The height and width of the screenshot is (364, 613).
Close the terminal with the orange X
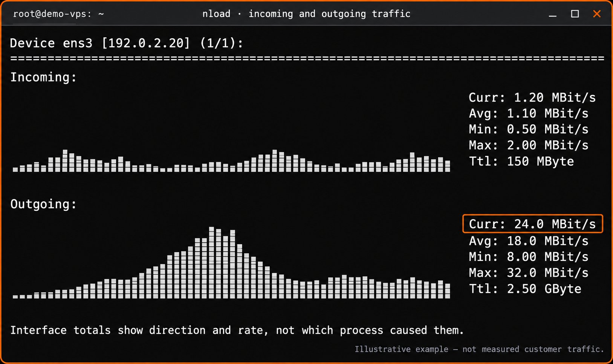pyautogui.click(x=597, y=14)
